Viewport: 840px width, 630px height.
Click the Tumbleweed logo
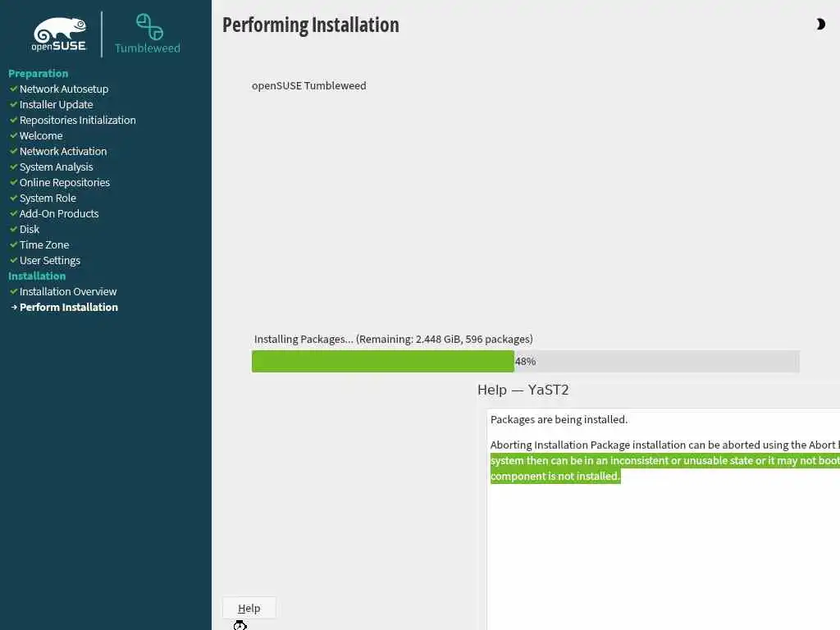click(148, 34)
